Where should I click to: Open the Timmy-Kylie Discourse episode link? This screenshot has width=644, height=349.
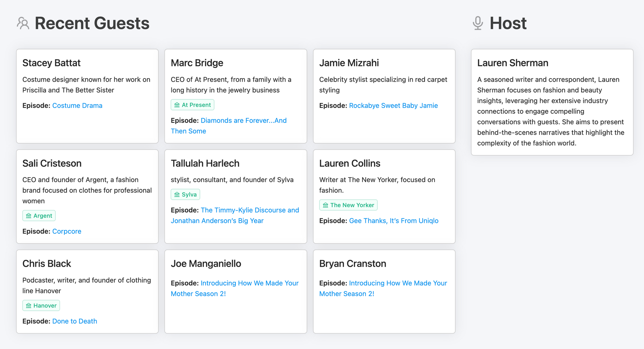(x=250, y=210)
